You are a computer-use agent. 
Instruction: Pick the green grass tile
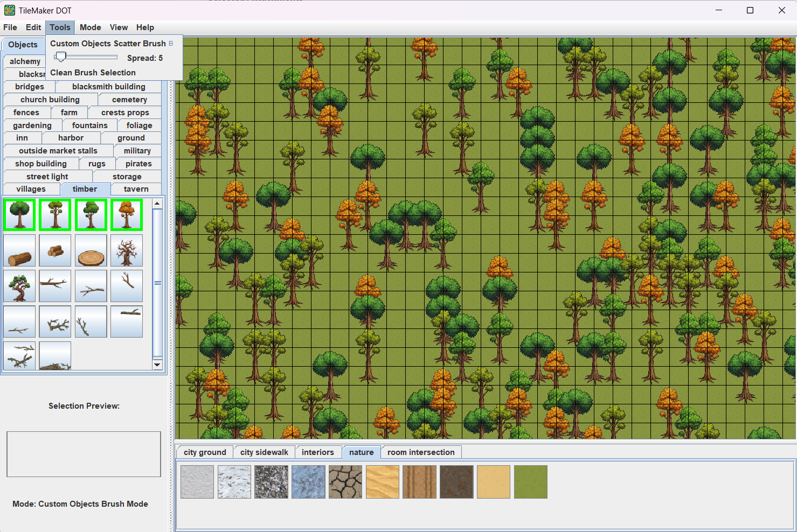pyautogui.click(x=531, y=482)
